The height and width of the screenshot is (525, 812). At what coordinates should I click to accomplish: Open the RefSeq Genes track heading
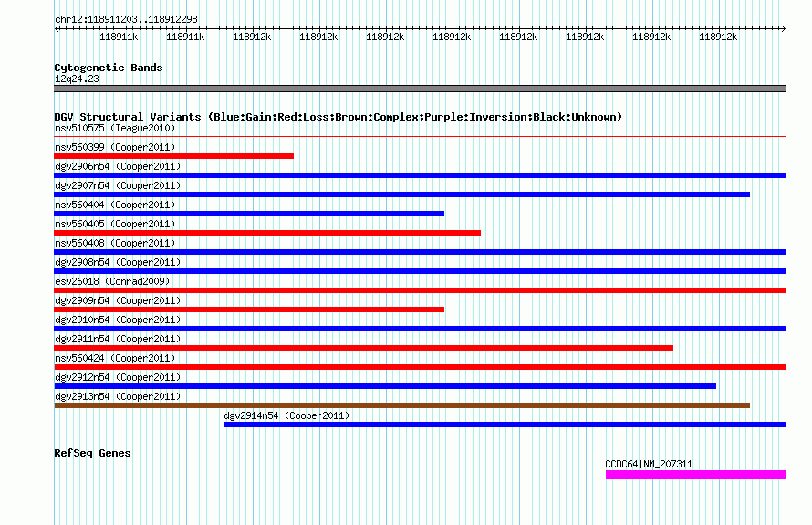92,453
